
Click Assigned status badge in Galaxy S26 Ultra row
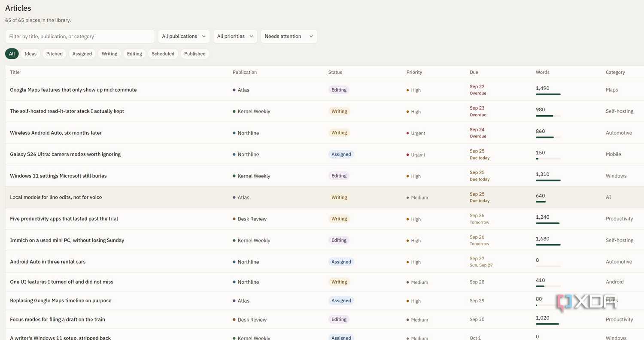341,154
